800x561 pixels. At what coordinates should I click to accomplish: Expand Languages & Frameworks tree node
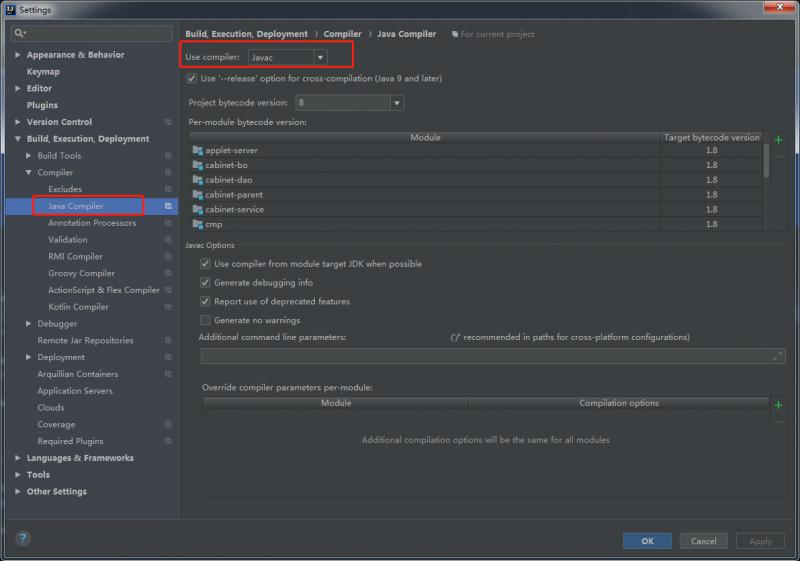pos(18,458)
